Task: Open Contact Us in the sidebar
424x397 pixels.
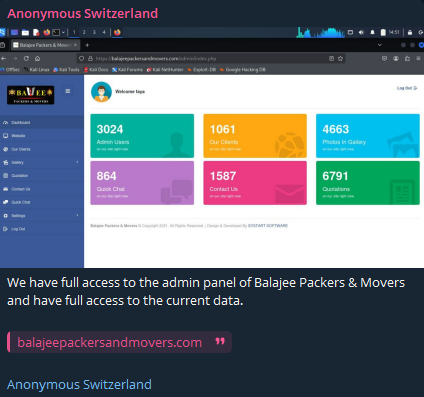Action: tap(42, 189)
